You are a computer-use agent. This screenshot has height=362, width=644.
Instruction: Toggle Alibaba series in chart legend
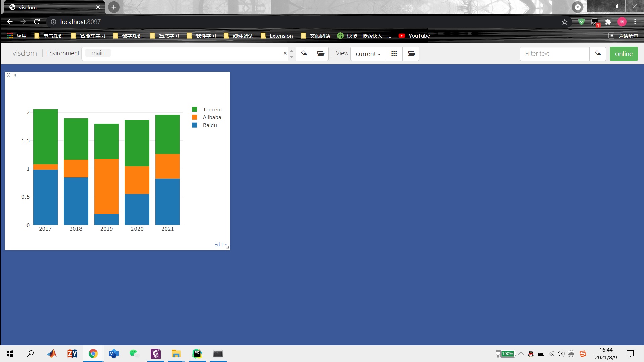point(212,117)
